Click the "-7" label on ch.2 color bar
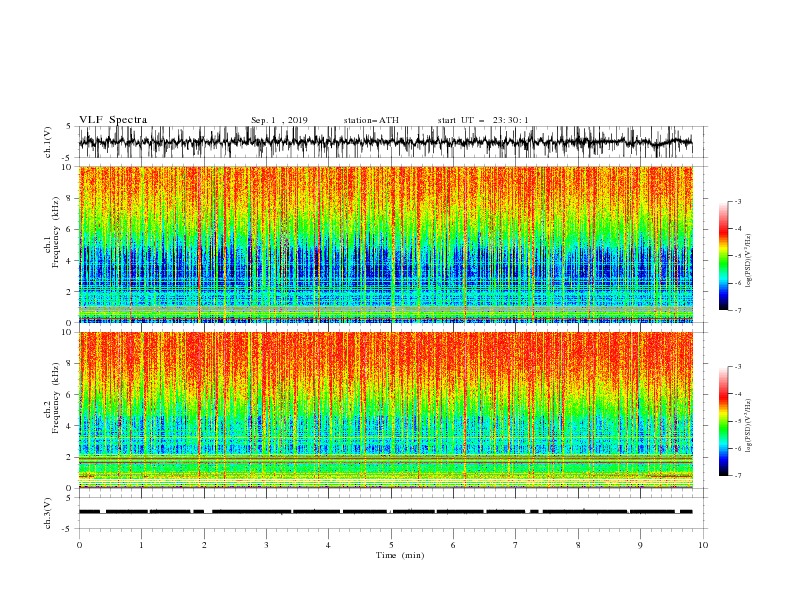Image resolution: width=792 pixels, height=612 pixels. pos(737,476)
